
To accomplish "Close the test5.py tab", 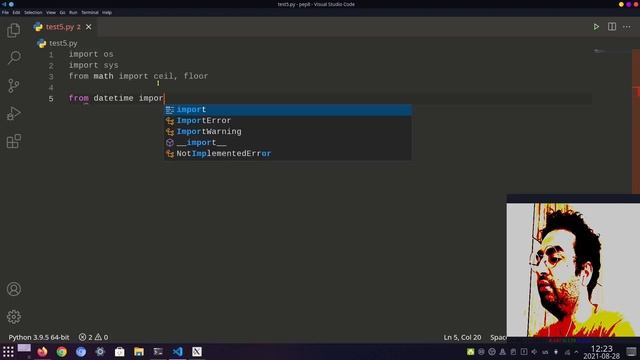I will pos(89,27).
